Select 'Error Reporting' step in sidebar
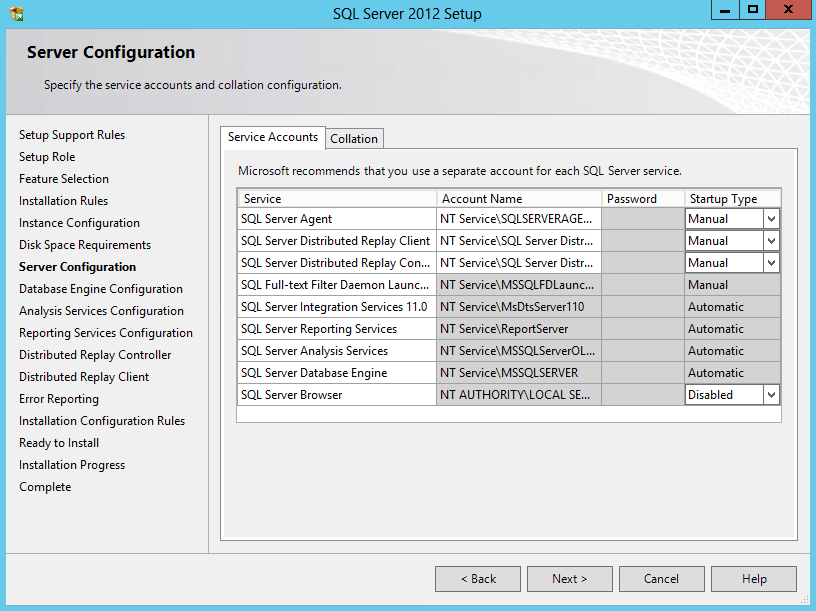Screen dimensions: 816x611 [59, 399]
